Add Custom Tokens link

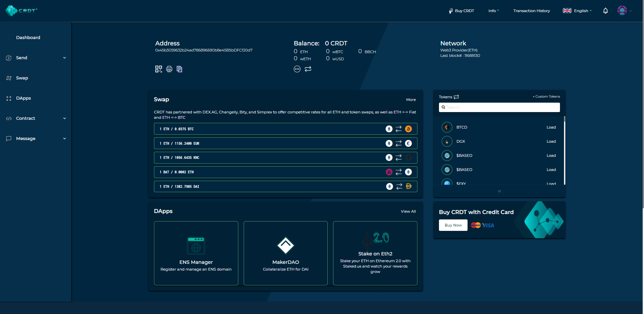tap(546, 97)
